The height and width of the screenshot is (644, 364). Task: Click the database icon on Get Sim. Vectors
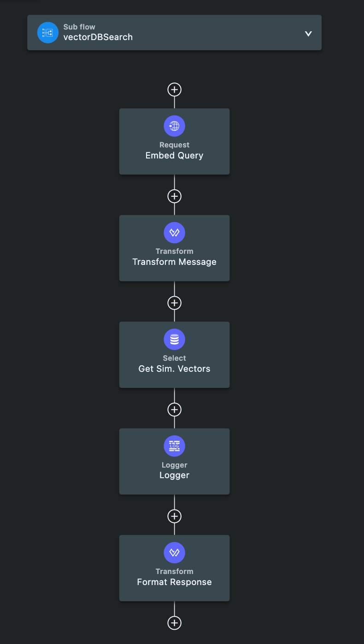(x=174, y=339)
